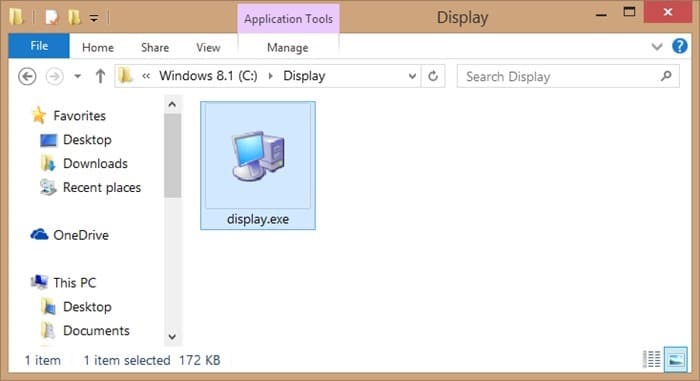Open Help with the question mark icon
The width and height of the screenshot is (700, 381).
(679, 46)
